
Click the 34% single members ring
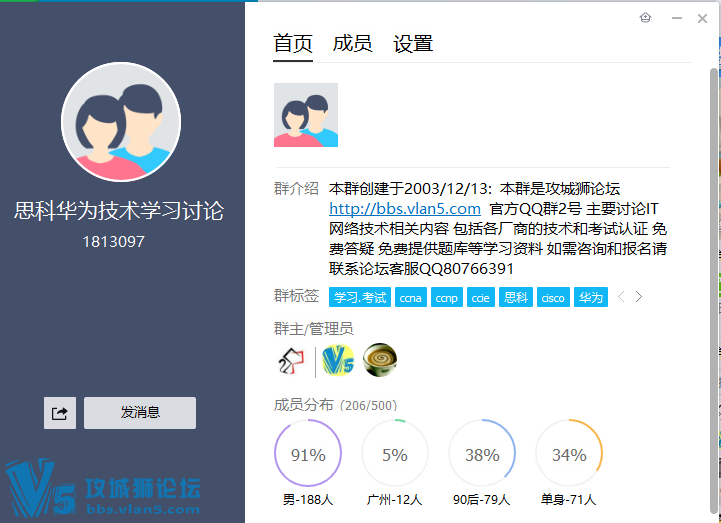(x=569, y=455)
